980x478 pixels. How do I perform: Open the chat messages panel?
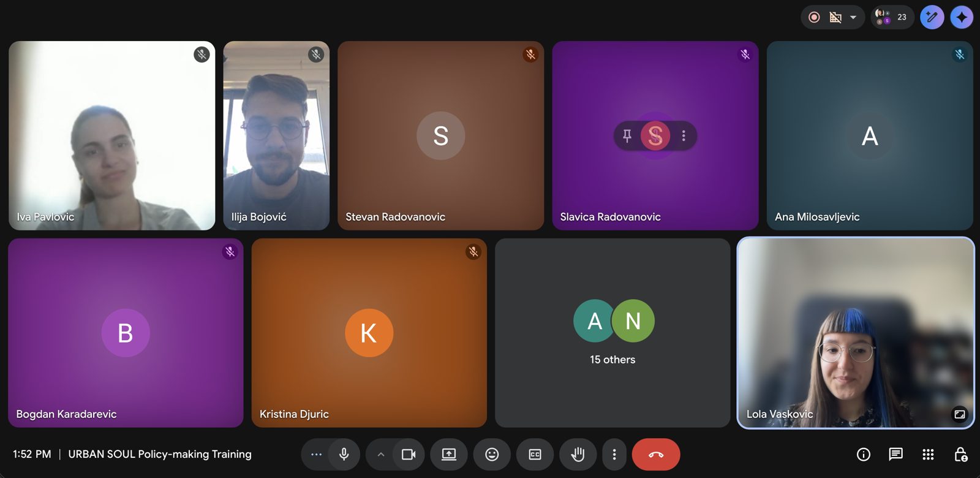point(895,454)
